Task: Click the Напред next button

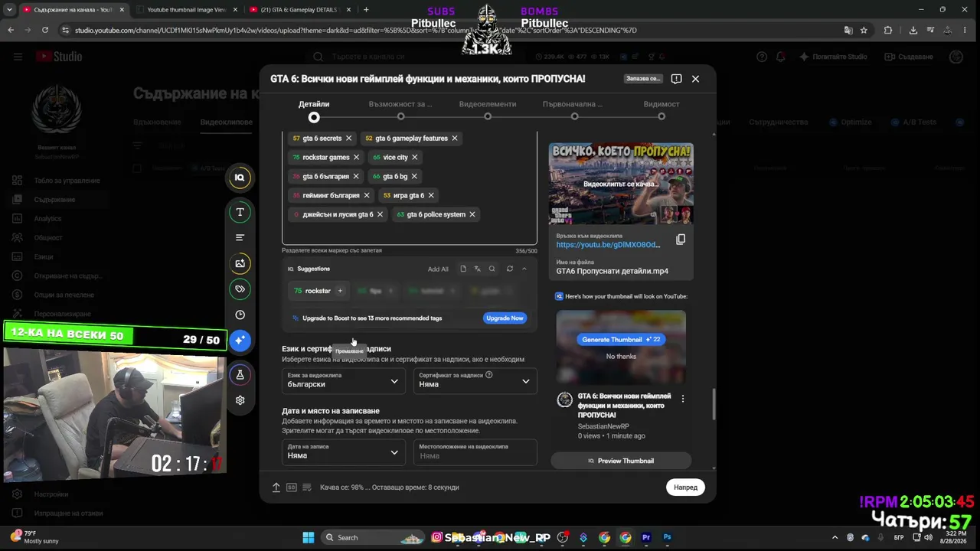Action: coord(685,487)
